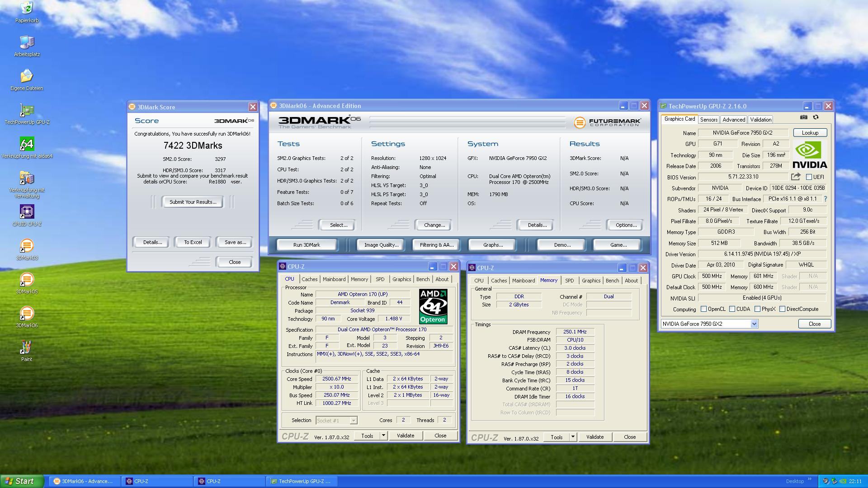Click the Bus Interface question mark icon
Viewport: 868px width, 488px height.
click(825, 199)
